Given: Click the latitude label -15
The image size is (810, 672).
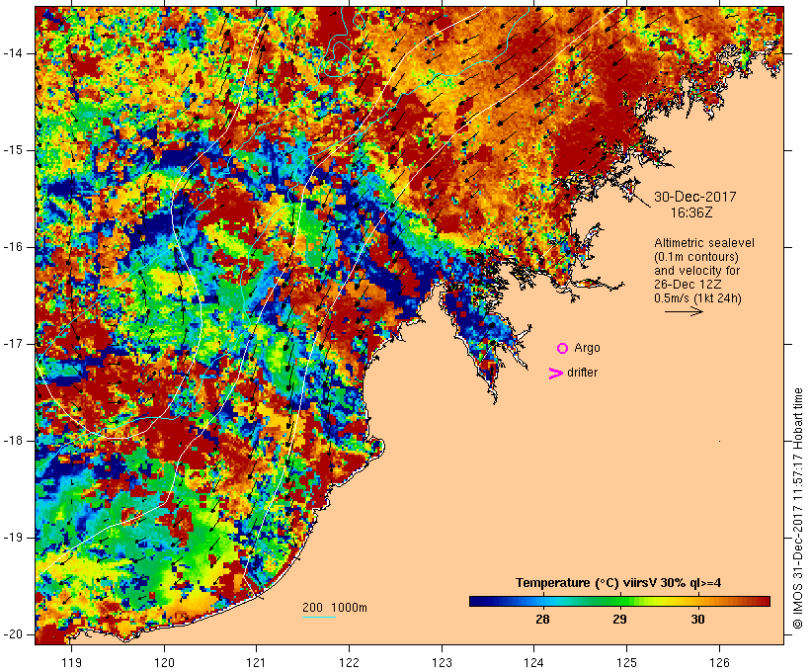Looking at the screenshot, I should (x=12, y=150).
